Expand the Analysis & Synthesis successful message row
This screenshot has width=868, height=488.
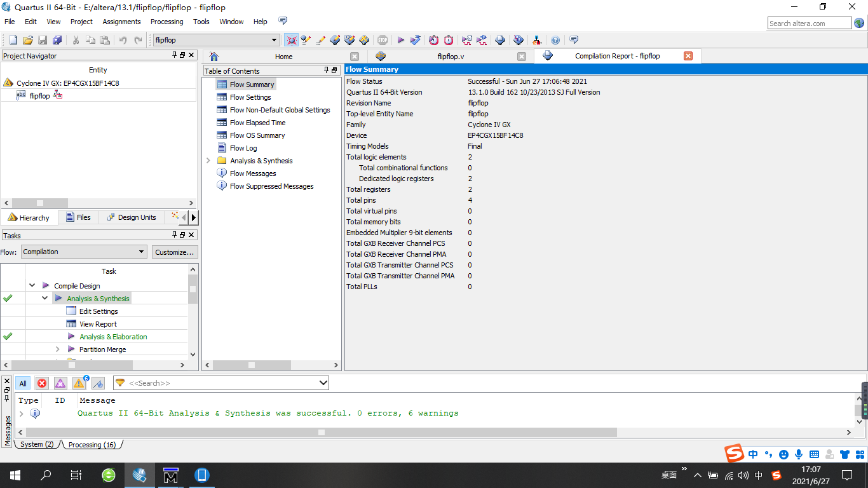click(22, 414)
